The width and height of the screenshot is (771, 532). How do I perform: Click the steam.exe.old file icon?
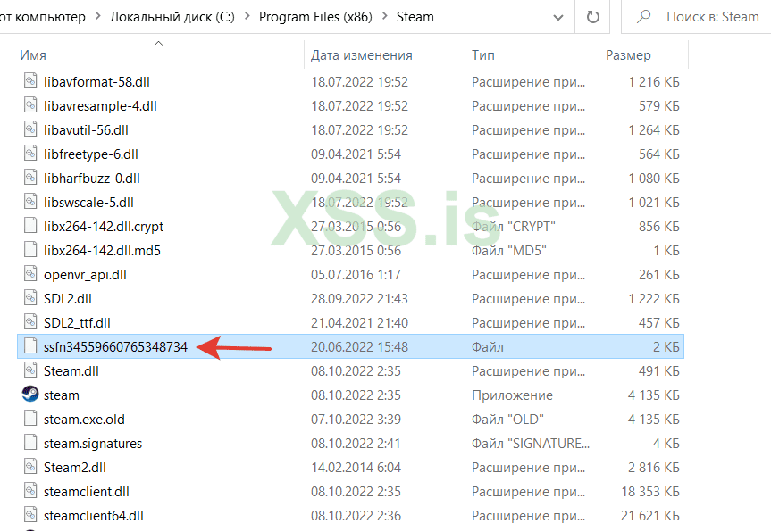click(30, 418)
